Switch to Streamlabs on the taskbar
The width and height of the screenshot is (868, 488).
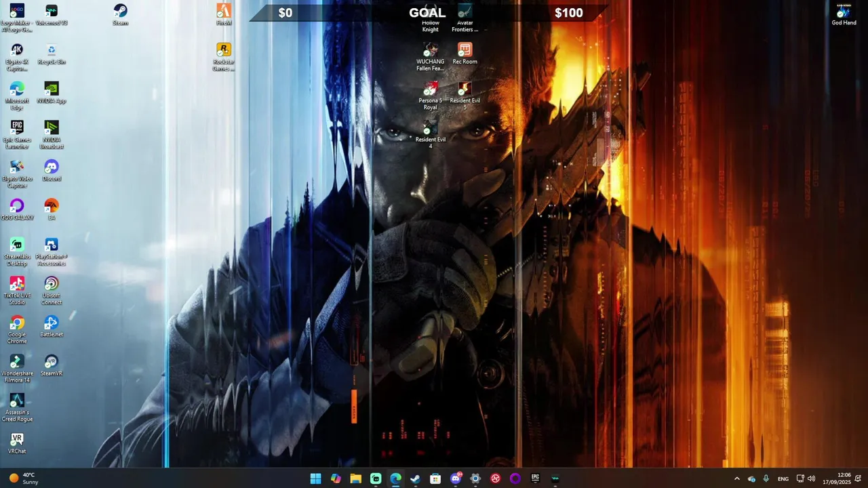(376, 479)
